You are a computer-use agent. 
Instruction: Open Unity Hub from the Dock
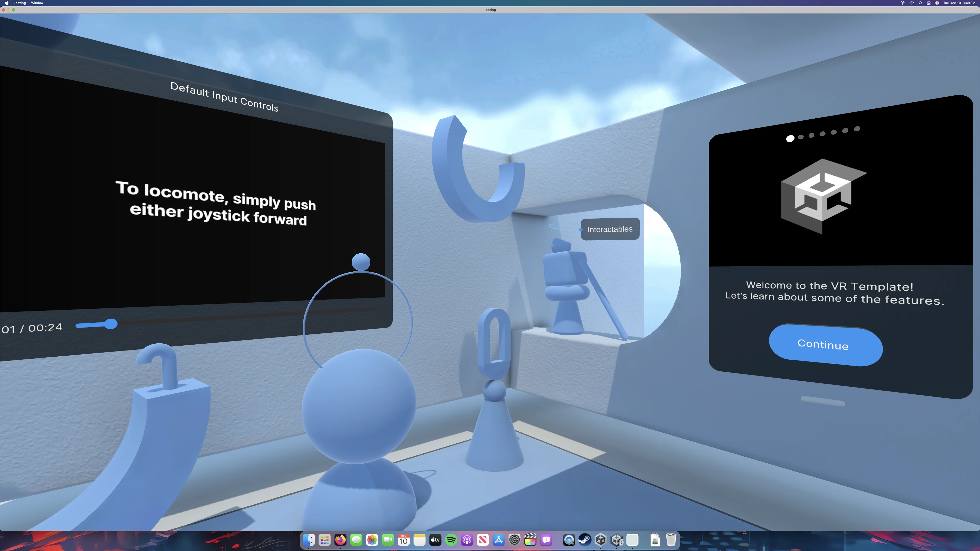click(x=601, y=540)
